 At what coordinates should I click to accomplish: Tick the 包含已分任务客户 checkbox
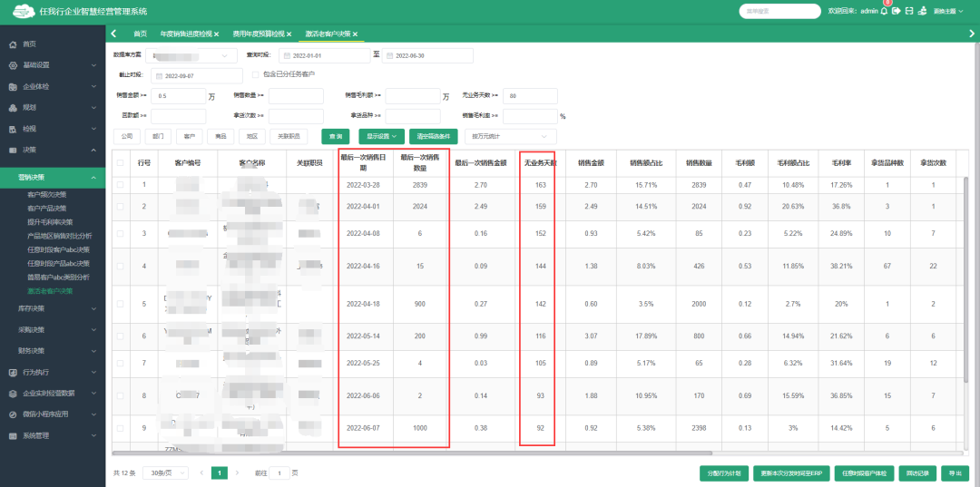point(256,74)
